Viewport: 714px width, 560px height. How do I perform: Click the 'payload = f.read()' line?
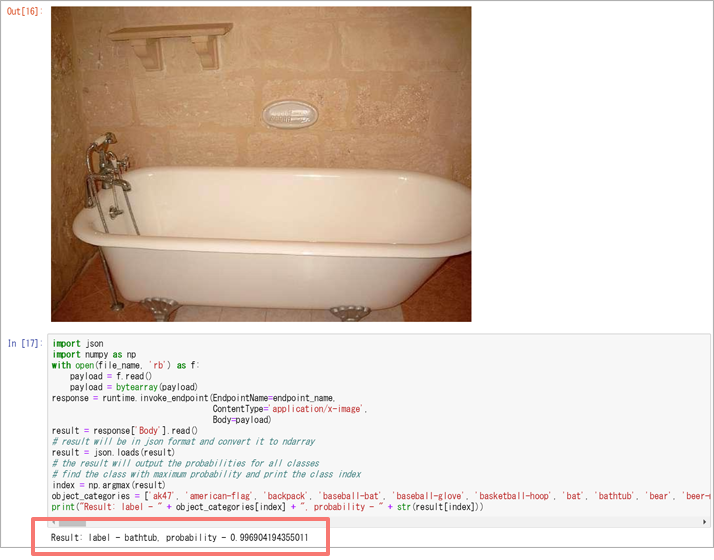click(111, 376)
